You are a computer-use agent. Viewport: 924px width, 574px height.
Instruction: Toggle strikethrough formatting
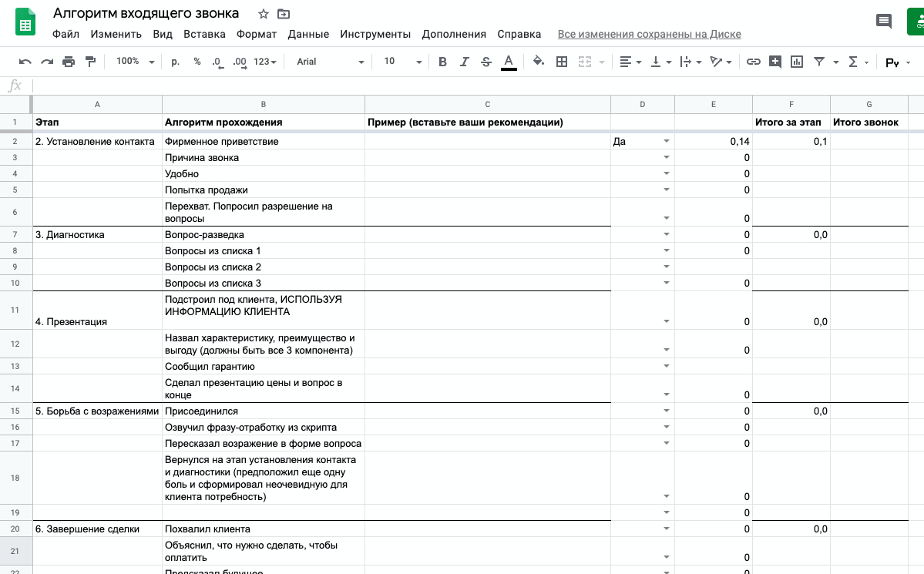coord(486,62)
